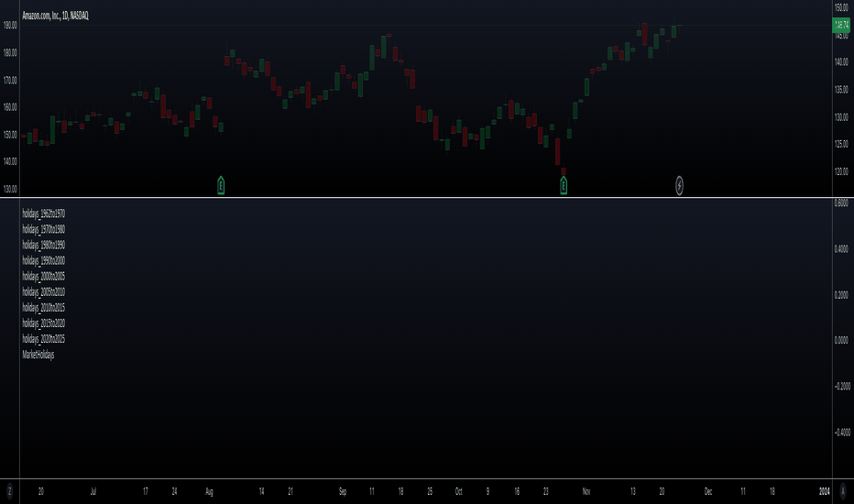The image size is (854, 504).
Task: Click the 9 date label after Oct
Action: [487, 491]
